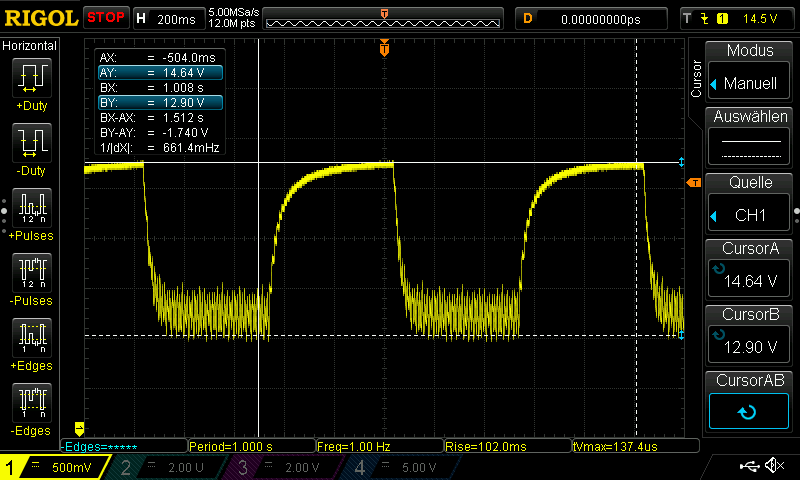This screenshot has width=800, height=480.
Task: Choose the +Pulses measurement icon
Action: [30, 208]
